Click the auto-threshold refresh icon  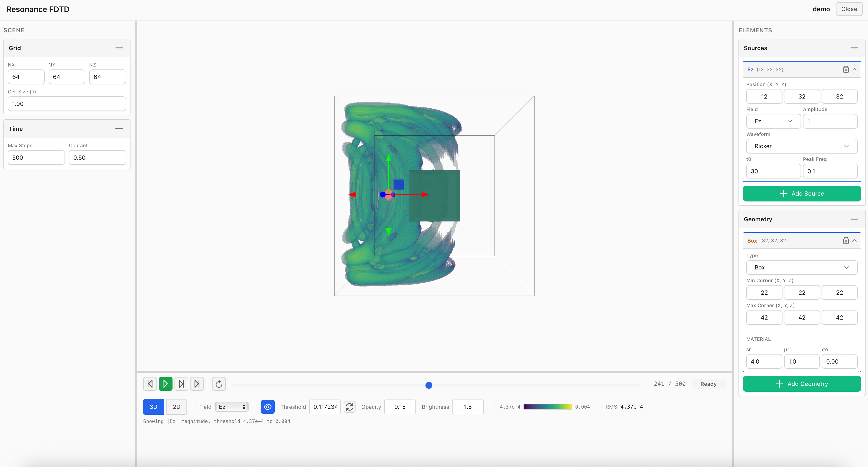pyautogui.click(x=349, y=407)
